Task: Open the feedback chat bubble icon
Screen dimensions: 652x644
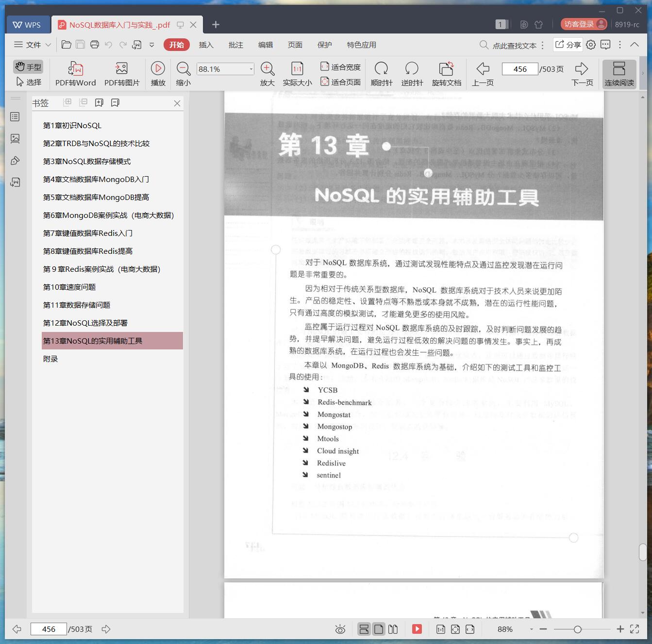Action: pyautogui.click(x=605, y=45)
